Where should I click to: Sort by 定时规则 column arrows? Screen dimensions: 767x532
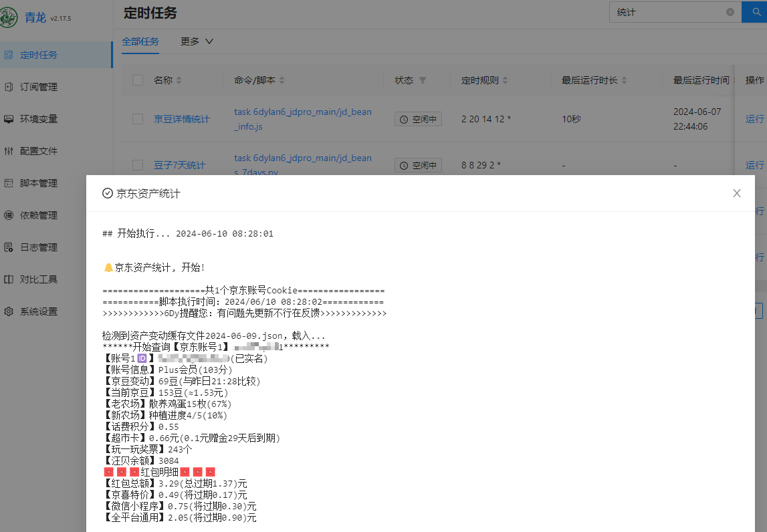[506, 80]
